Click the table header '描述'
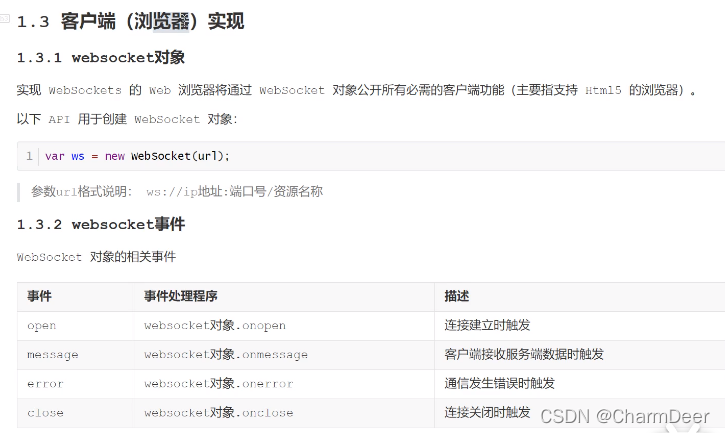The height and width of the screenshot is (433, 725). (457, 296)
